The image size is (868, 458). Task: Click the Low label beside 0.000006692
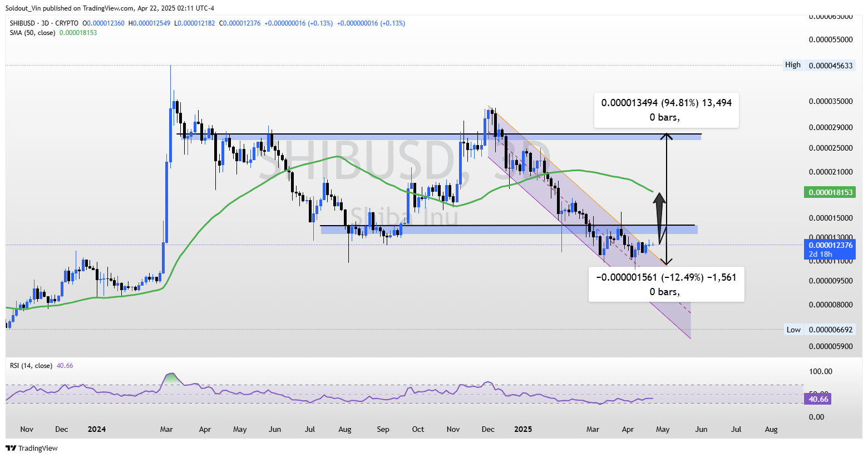point(793,330)
